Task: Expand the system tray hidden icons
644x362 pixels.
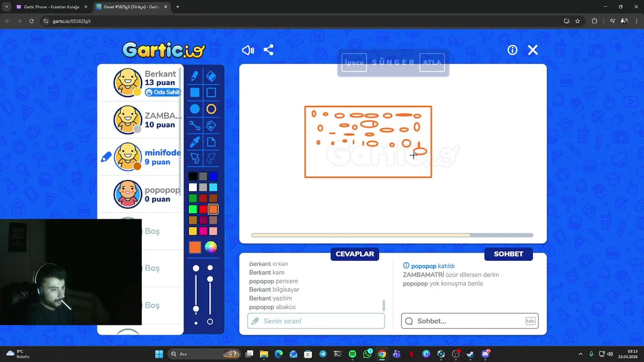Action: (x=580, y=354)
